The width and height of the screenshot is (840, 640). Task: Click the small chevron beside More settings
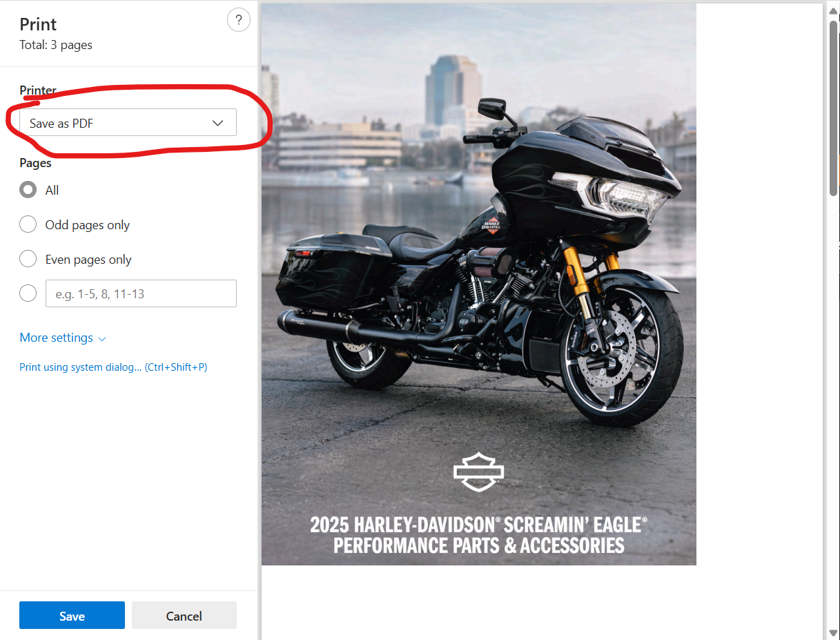pos(102,339)
